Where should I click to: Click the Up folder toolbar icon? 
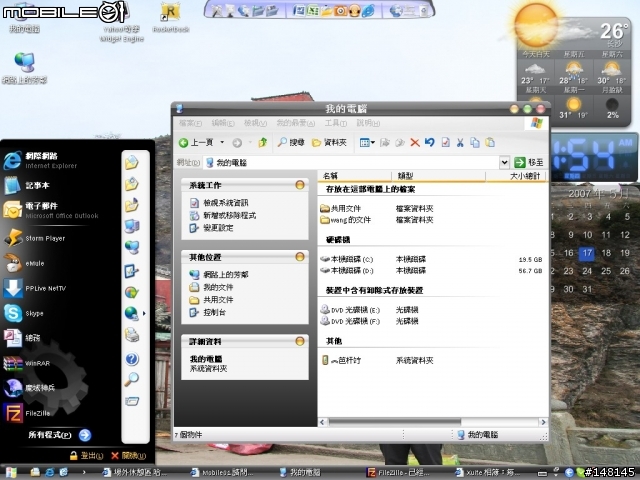click(x=263, y=142)
